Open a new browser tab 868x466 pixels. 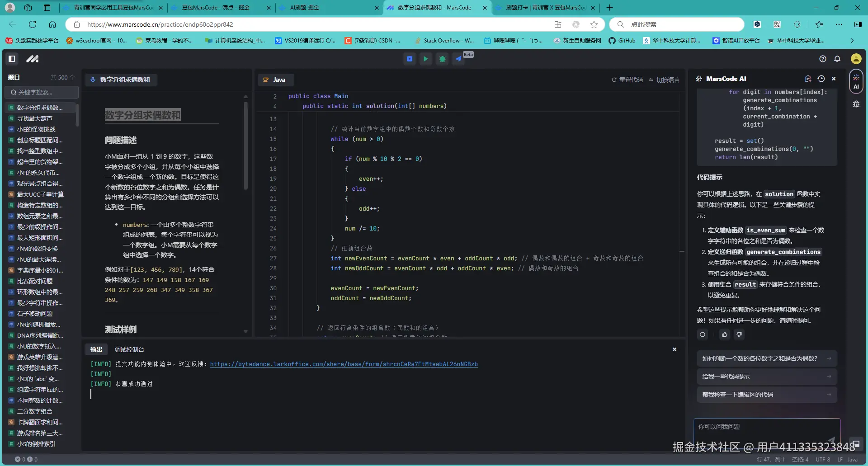(x=609, y=8)
